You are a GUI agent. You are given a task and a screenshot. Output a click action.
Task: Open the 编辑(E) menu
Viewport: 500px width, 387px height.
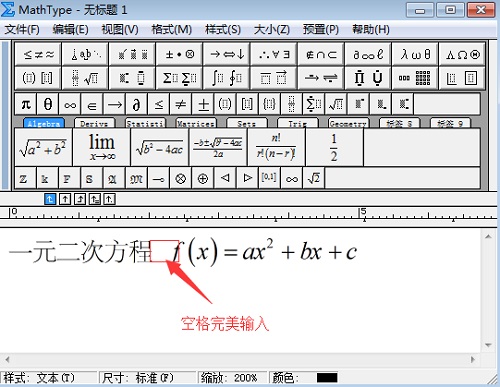(70, 30)
